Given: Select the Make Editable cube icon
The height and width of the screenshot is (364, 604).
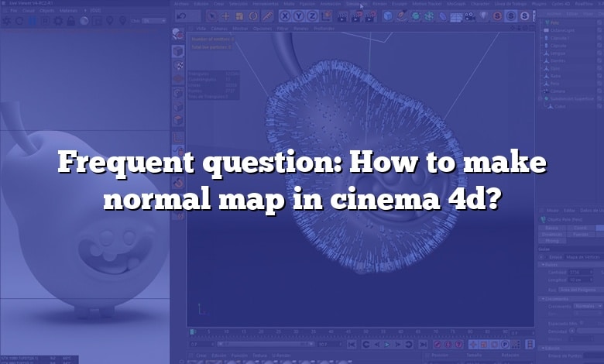Looking at the screenshot, I should 177,51.
